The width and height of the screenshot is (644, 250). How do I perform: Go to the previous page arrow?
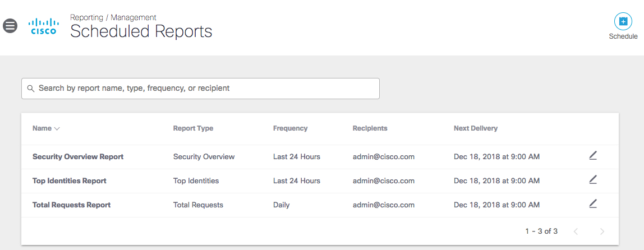(x=576, y=232)
